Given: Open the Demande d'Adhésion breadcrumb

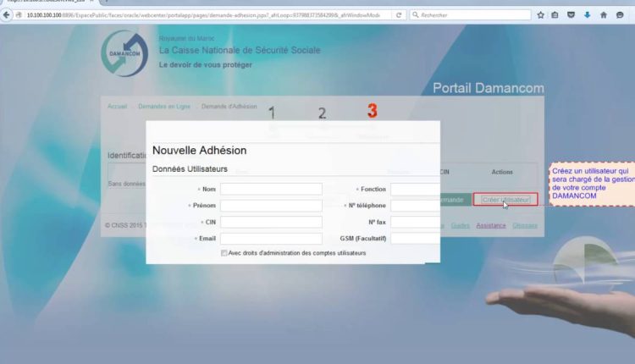Looking at the screenshot, I should (229, 107).
